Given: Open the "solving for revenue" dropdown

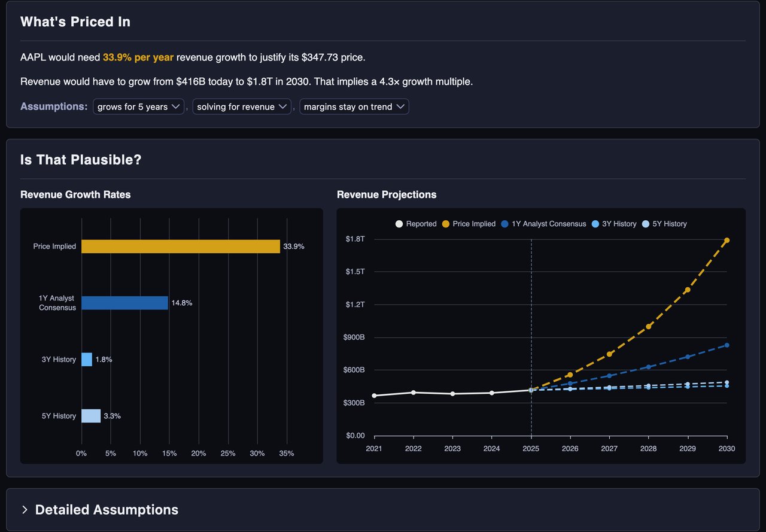Looking at the screenshot, I should point(242,107).
